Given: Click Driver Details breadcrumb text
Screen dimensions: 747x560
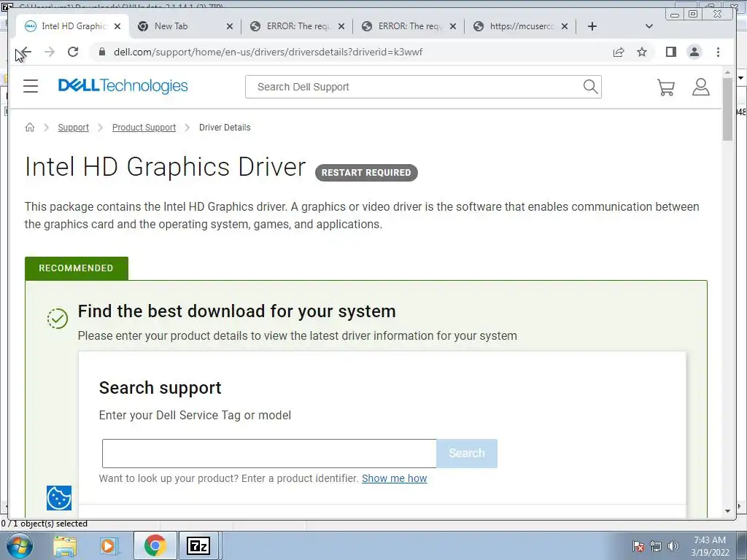Looking at the screenshot, I should [225, 127].
